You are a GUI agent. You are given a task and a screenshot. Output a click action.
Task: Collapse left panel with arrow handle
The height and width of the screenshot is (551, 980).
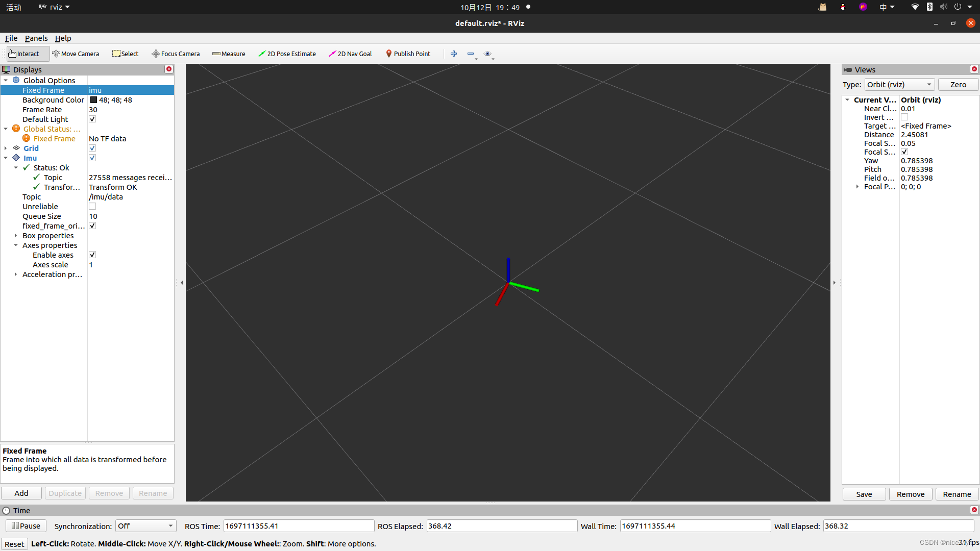[x=182, y=283]
